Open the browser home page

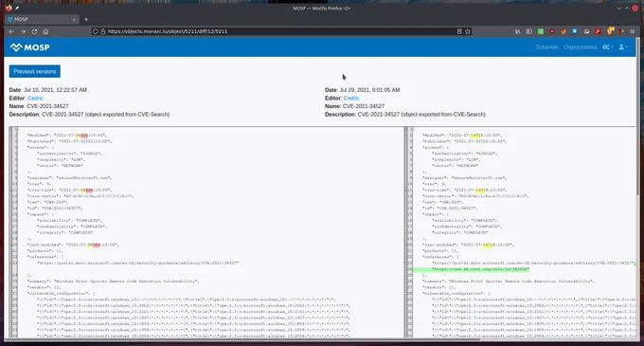tap(45, 31)
